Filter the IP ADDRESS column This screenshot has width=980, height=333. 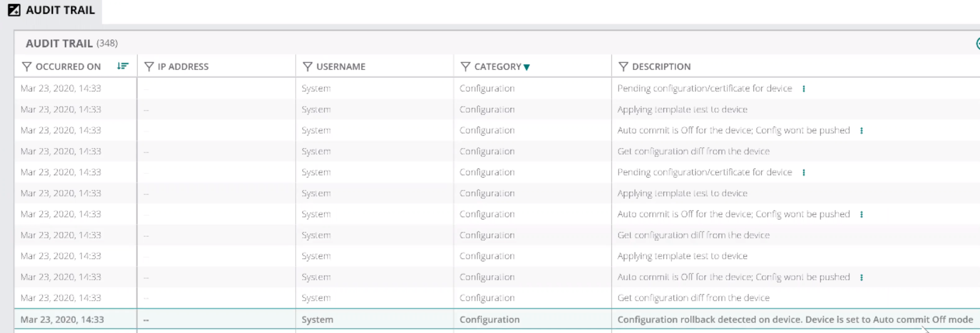(148, 66)
